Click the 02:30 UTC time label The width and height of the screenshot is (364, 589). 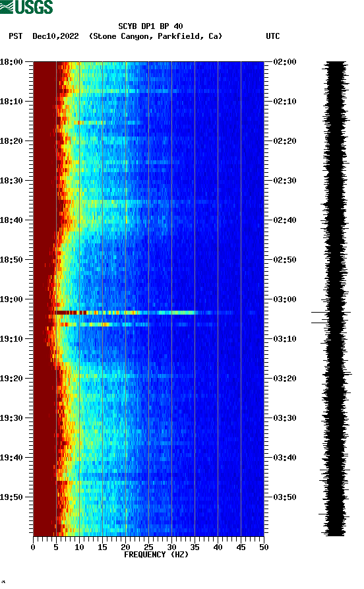[x=285, y=181]
